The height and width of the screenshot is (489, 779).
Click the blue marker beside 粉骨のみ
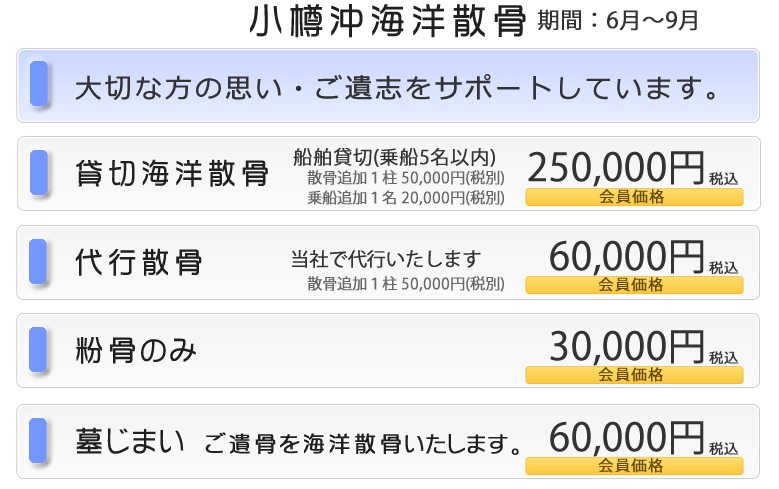[39, 350]
